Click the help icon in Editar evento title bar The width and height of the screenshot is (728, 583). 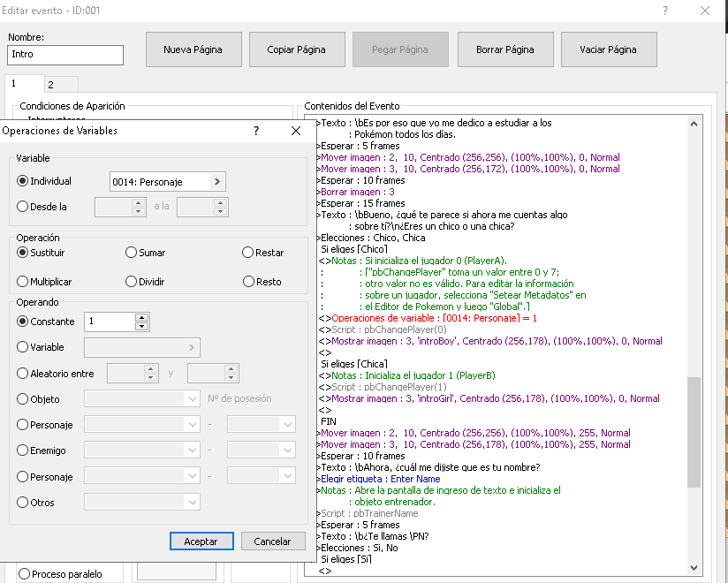[664, 10]
